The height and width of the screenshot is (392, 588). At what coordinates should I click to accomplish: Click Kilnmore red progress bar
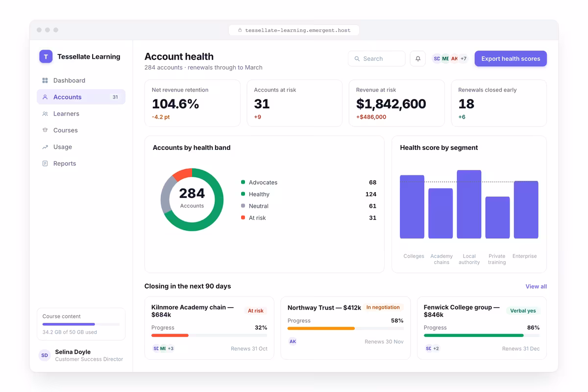click(x=170, y=335)
